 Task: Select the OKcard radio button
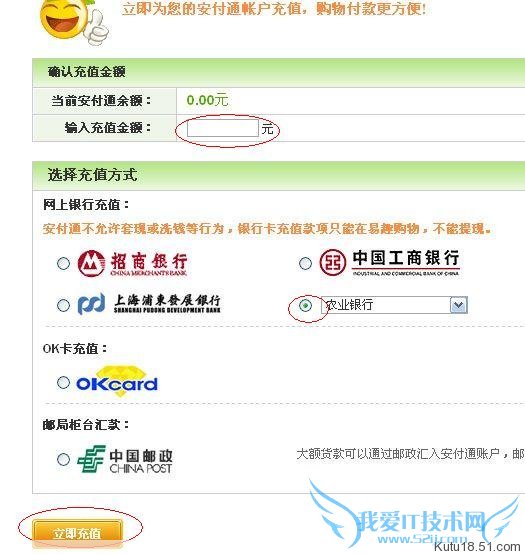coord(63,382)
